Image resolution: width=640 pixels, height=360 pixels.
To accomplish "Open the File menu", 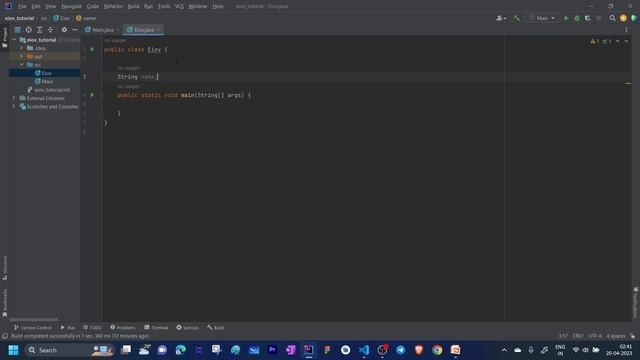I will point(22,6).
